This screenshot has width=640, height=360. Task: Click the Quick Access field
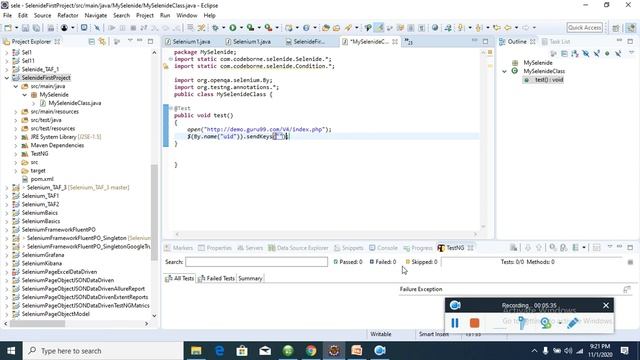584,28
